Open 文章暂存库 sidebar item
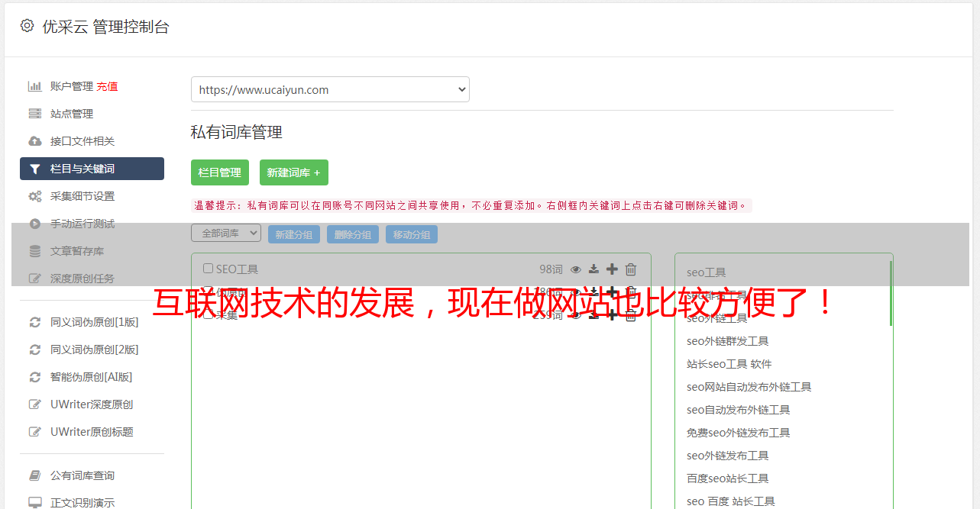The image size is (980, 509). point(77,251)
